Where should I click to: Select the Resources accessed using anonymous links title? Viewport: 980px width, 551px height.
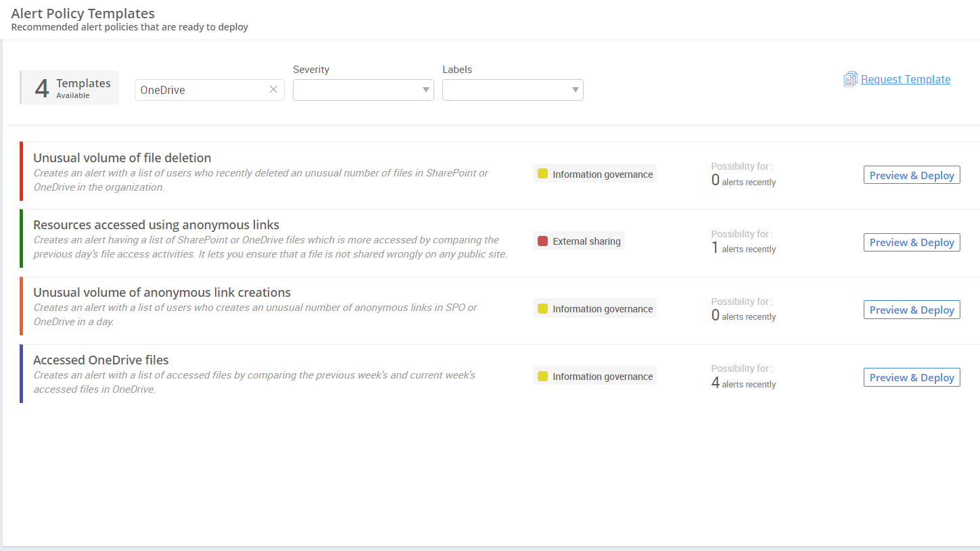[156, 224]
